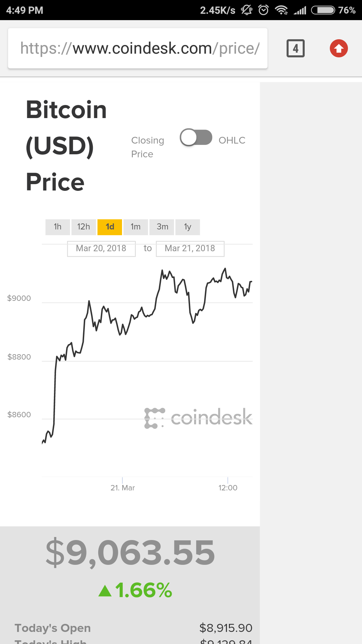This screenshot has width=362, height=644.
Task: Open the Mar 21, 2018 end date picker
Action: (190, 249)
